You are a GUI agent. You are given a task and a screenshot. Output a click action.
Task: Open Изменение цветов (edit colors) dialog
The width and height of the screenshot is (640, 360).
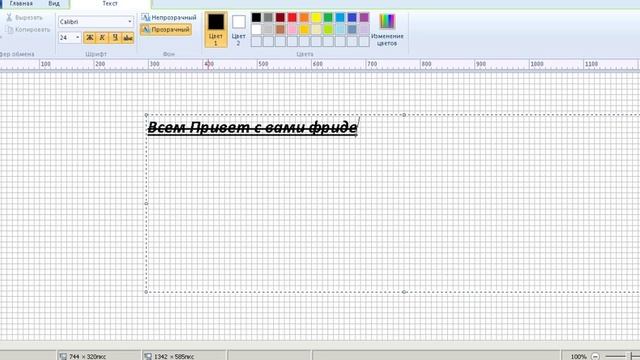(387, 29)
